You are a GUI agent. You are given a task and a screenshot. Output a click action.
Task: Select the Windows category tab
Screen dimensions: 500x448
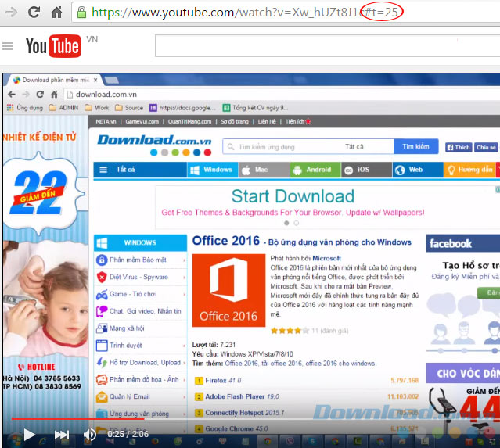pyautogui.click(x=211, y=170)
